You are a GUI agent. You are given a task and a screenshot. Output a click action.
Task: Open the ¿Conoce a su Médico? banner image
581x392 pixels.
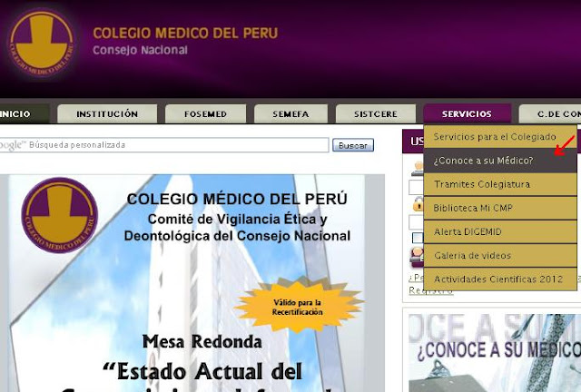click(x=495, y=352)
